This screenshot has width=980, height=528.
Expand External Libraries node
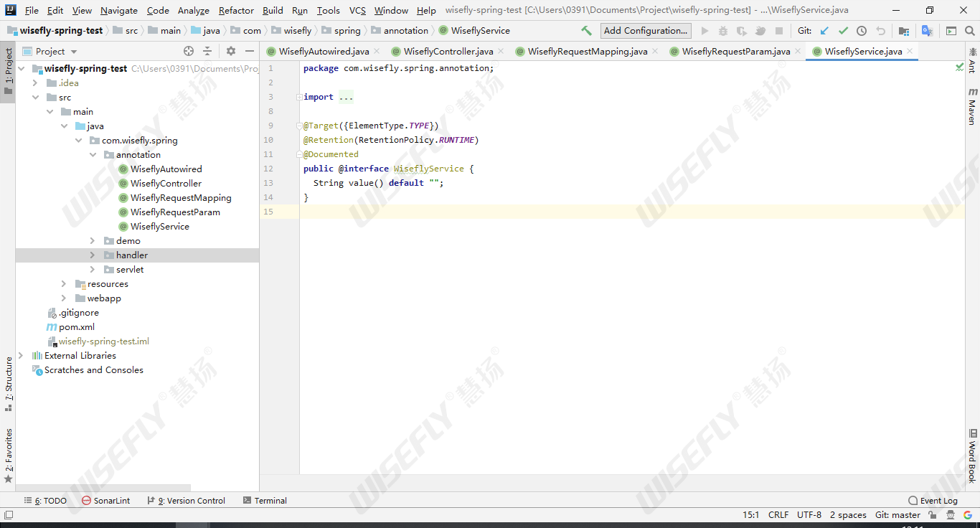(x=21, y=356)
